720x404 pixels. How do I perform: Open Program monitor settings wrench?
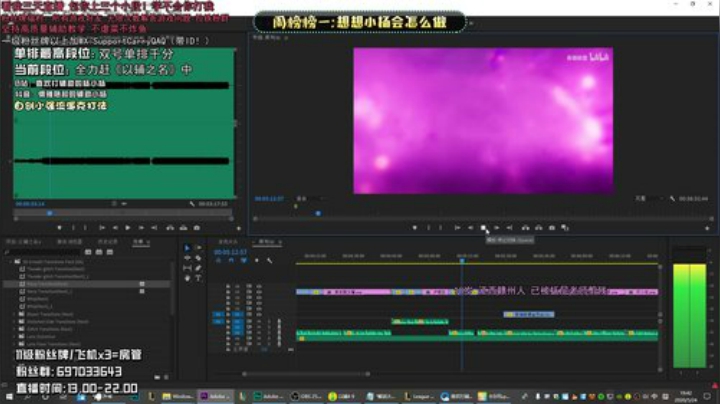tap(672, 199)
